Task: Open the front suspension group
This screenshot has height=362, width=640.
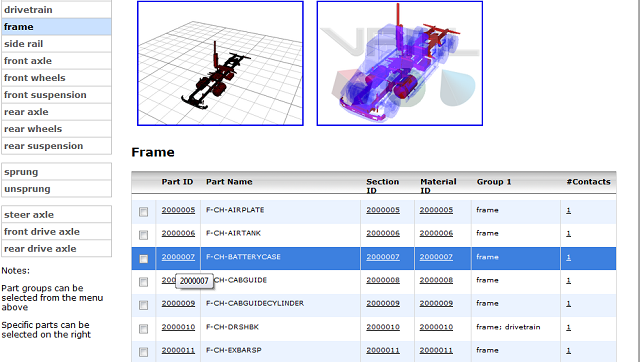Action: tap(56, 95)
